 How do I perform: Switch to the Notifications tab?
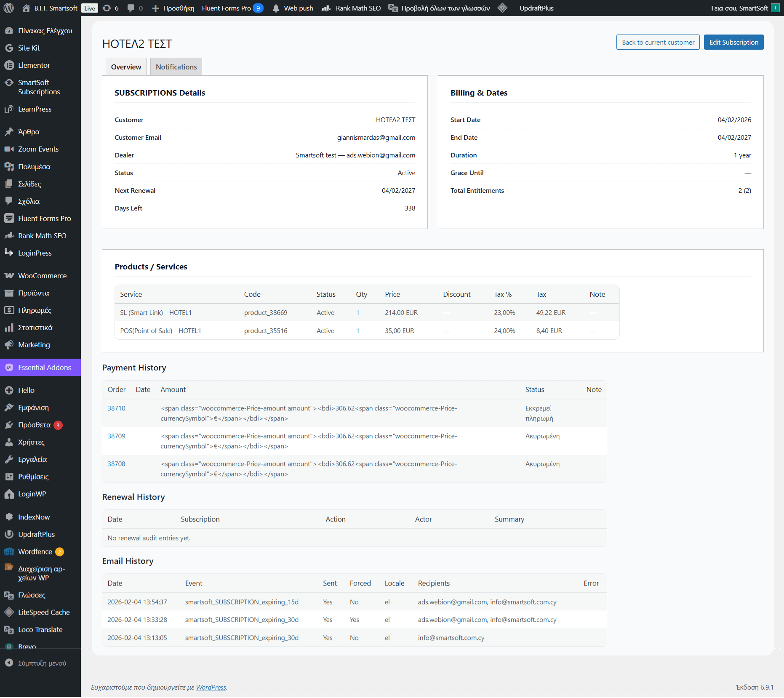click(x=176, y=67)
